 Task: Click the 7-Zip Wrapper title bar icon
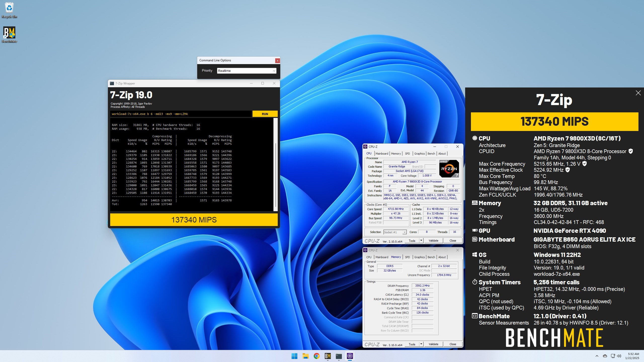(x=112, y=83)
